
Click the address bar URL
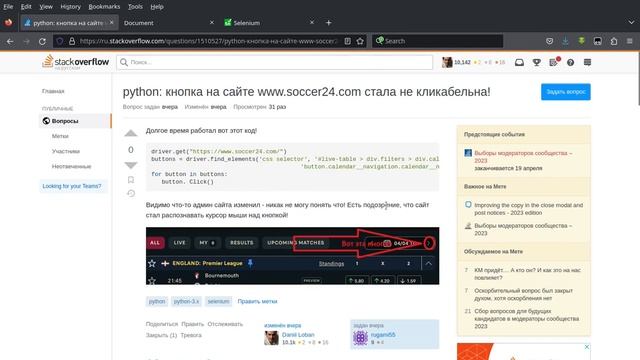pyautogui.click(x=208, y=41)
